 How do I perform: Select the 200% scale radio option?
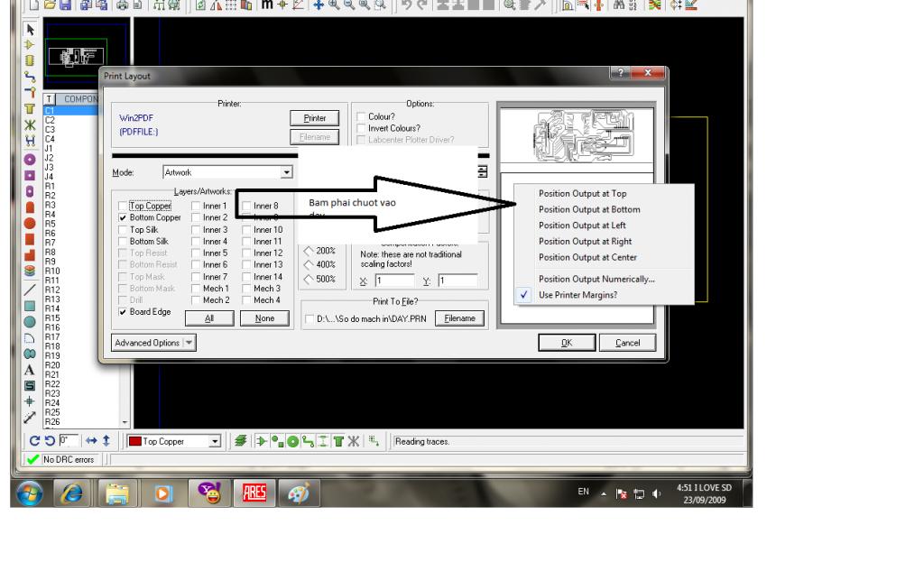[x=309, y=251]
